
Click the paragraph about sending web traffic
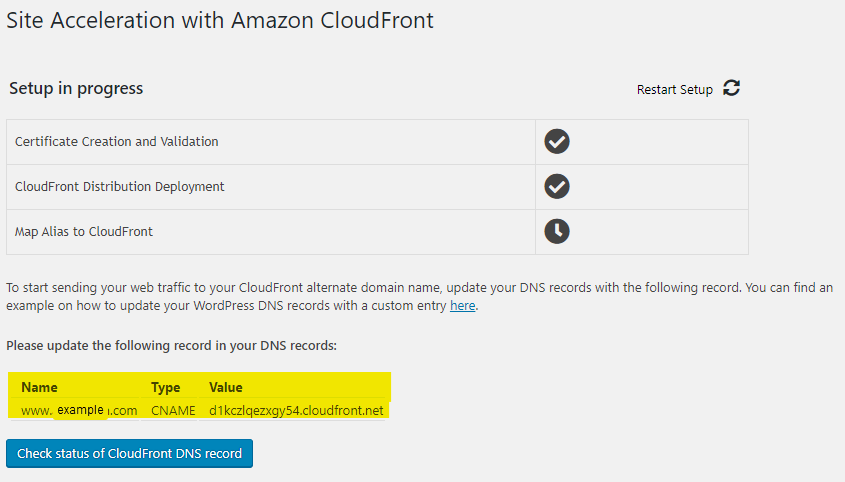pyautogui.click(x=400, y=287)
